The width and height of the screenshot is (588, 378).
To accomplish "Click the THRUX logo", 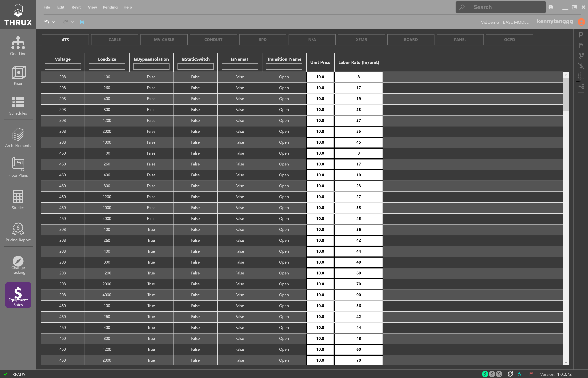I will tap(18, 15).
